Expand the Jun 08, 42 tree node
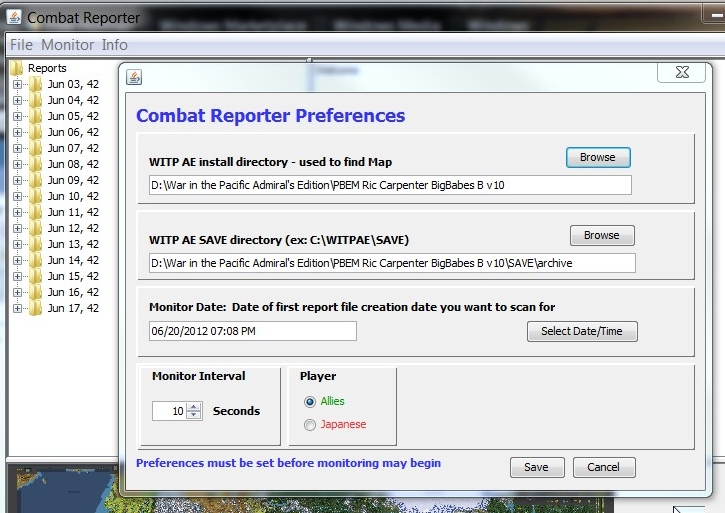The width and height of the screenshot is (725, 513). pos(18,164)
